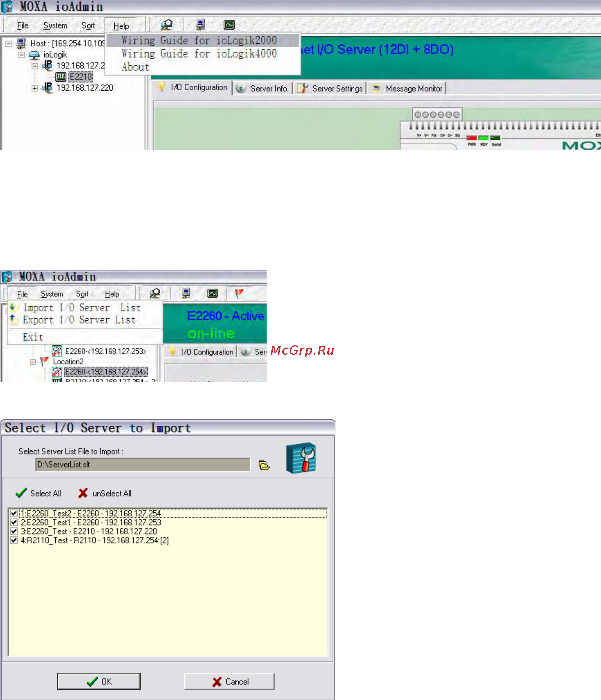Click computer network icon in top toolbar
This screenshot has height=700, width=601.
coord(201,25)
